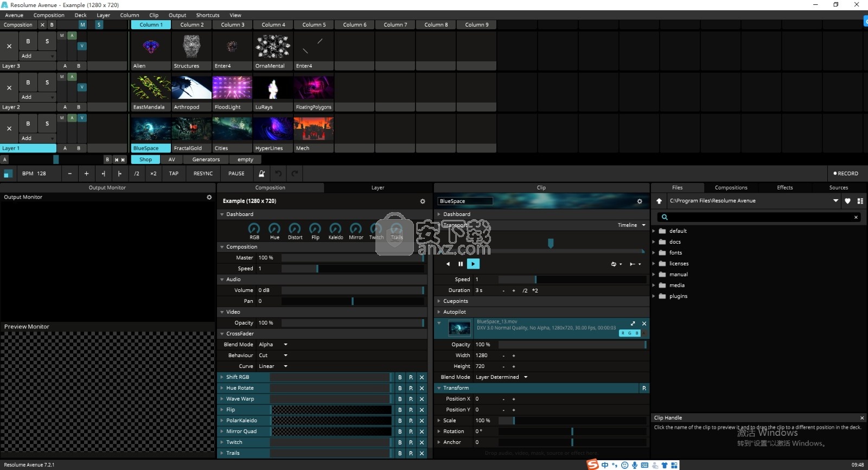
Task: Click the RESYNC button
Action: pyautogui.click(x=203, y=174)
